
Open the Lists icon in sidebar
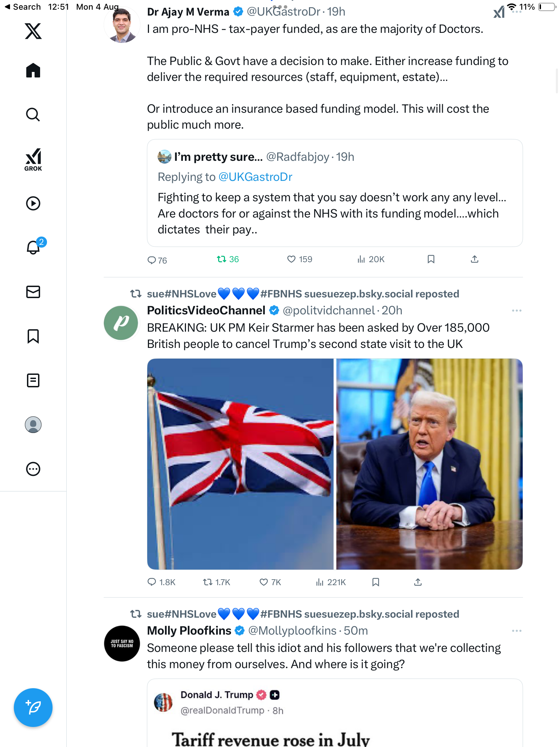33,380
